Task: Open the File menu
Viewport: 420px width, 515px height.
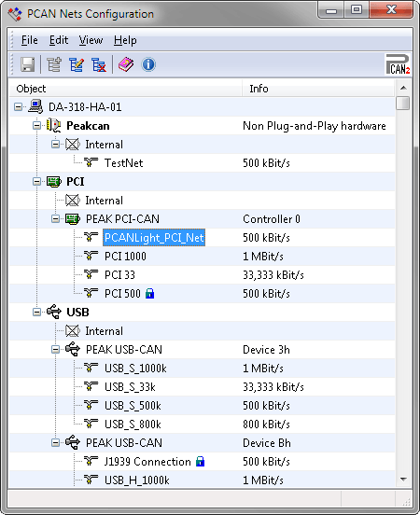Action: click(x=30, y=40)
